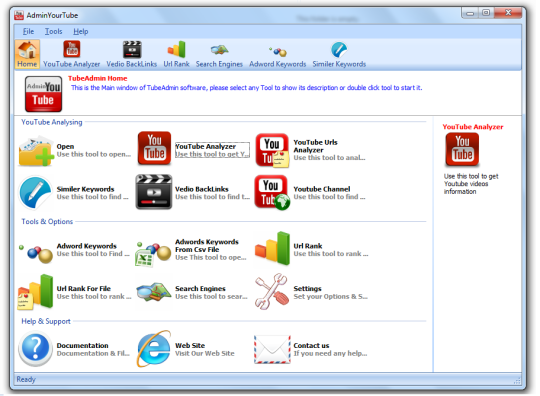
Task: Click 'Similer Keywords' label in list
Action: pyautogui.click(x=85, y=189)
